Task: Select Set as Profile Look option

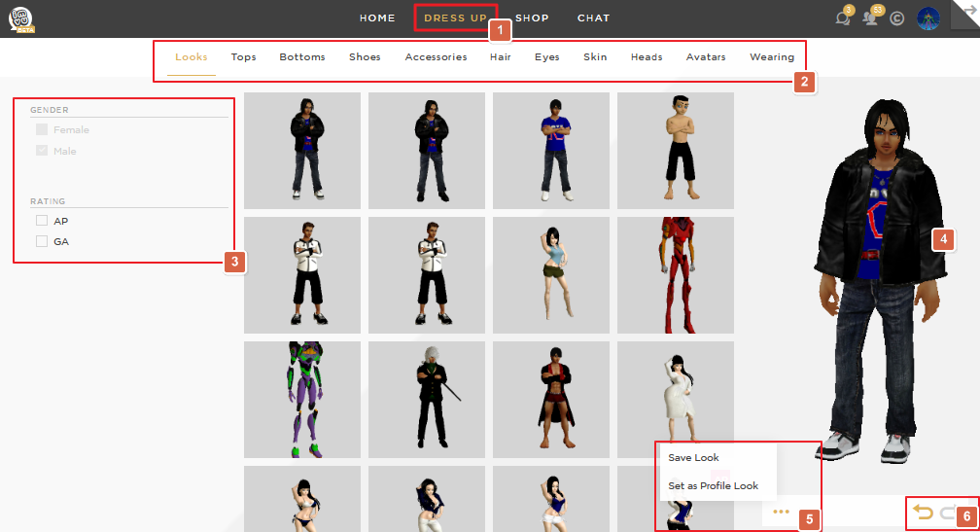Action: click(x=713, y=485)
